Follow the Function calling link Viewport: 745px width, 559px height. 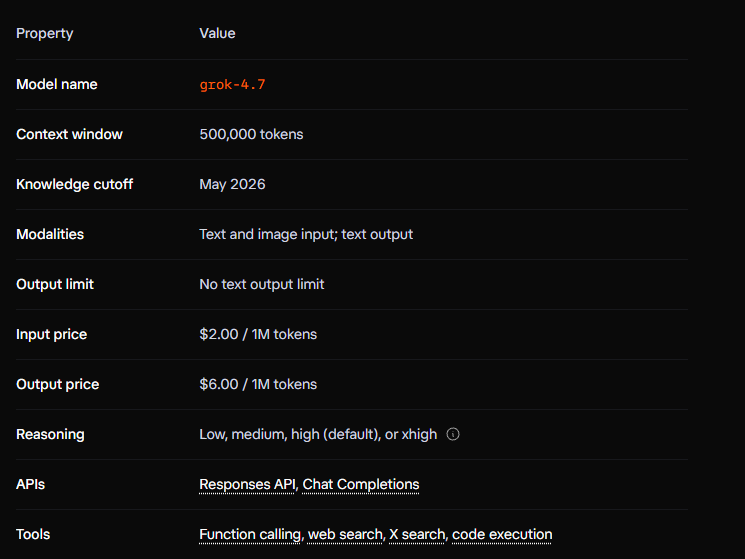pos(250,535)
